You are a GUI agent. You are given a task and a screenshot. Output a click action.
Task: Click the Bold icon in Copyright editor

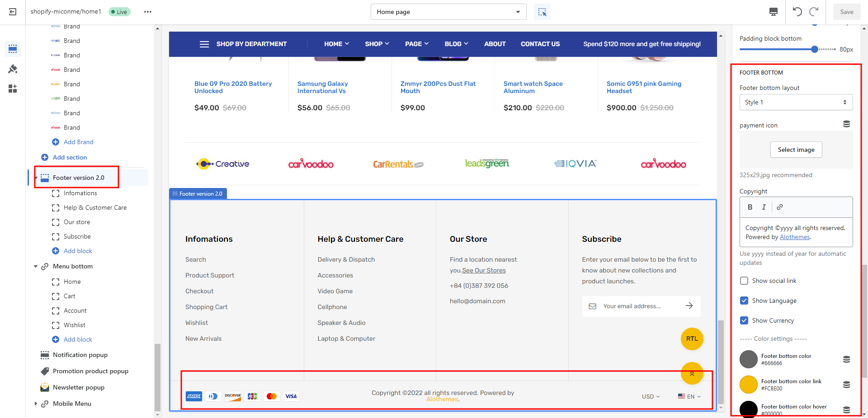750,207
